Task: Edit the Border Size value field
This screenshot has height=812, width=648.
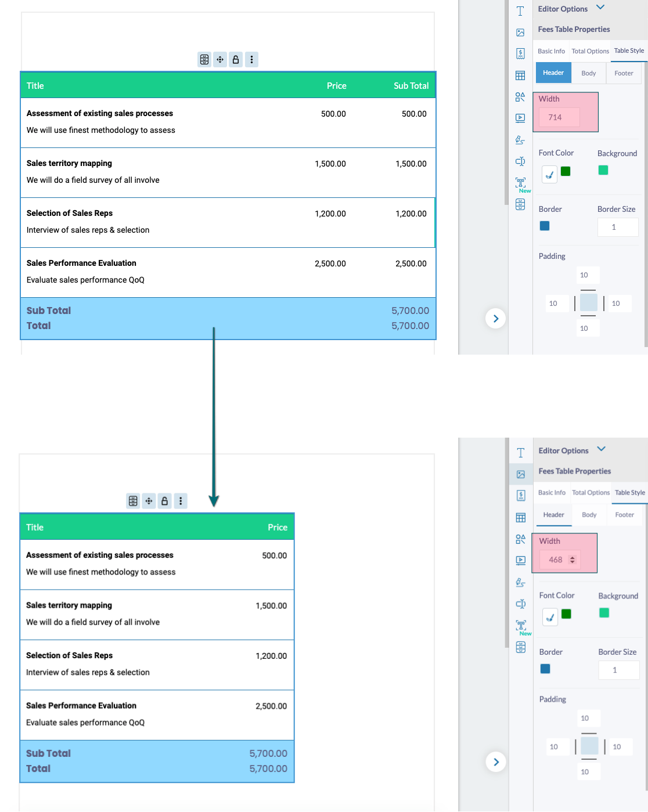Action: (617, 227)
